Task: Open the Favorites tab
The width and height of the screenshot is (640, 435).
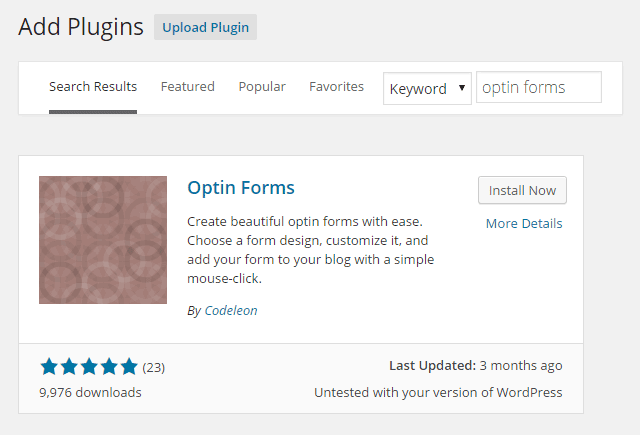Action: (336, 87)
